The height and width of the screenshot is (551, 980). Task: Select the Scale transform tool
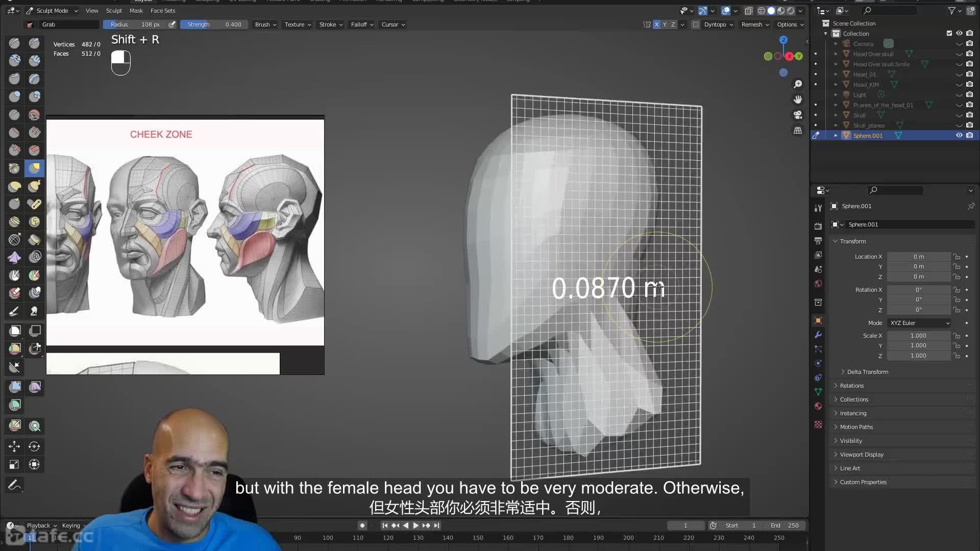[14, 464]
